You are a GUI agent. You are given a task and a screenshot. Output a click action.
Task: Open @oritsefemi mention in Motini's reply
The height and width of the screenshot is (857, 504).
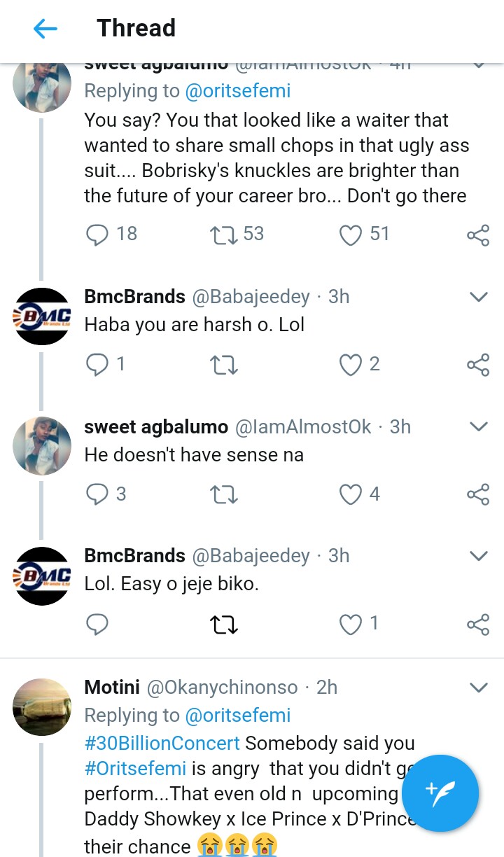[237, 715]
